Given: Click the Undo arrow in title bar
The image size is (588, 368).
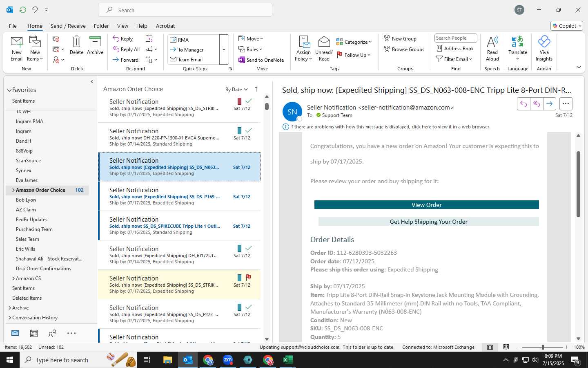Looking at the screenshot, I should (35, 10).
